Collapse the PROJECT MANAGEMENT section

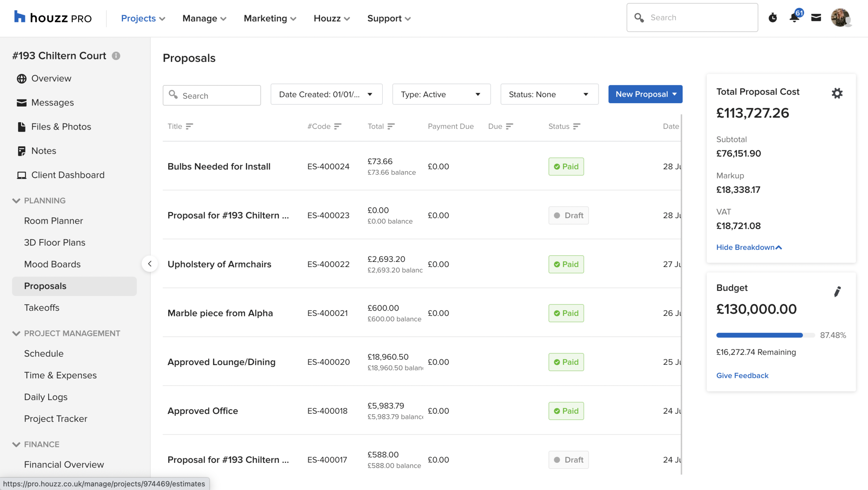tap(16, 333)
